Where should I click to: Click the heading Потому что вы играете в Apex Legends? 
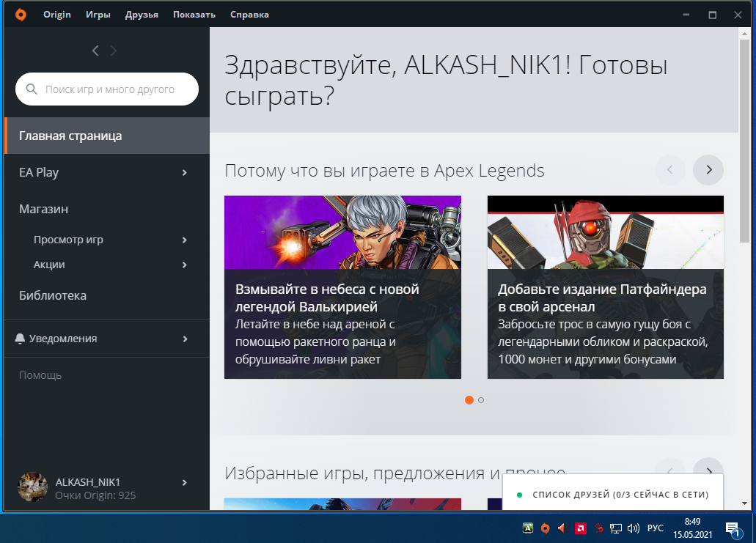[384, 171]
